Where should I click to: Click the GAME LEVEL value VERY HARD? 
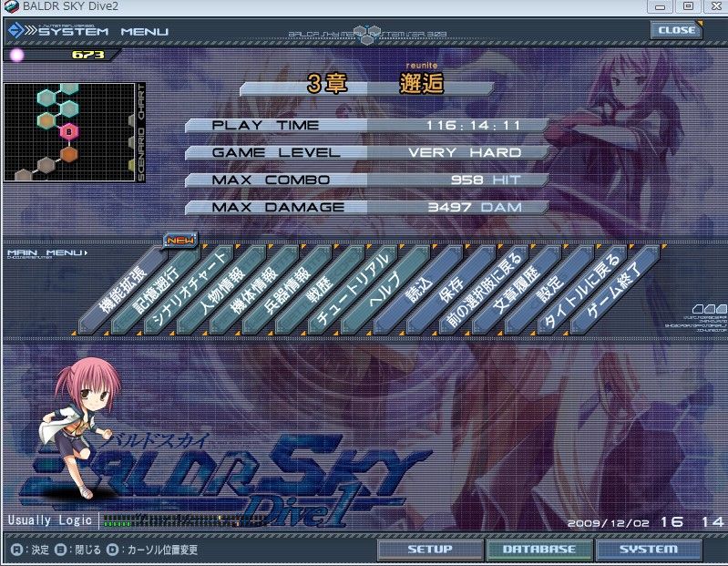pos(465,153)
